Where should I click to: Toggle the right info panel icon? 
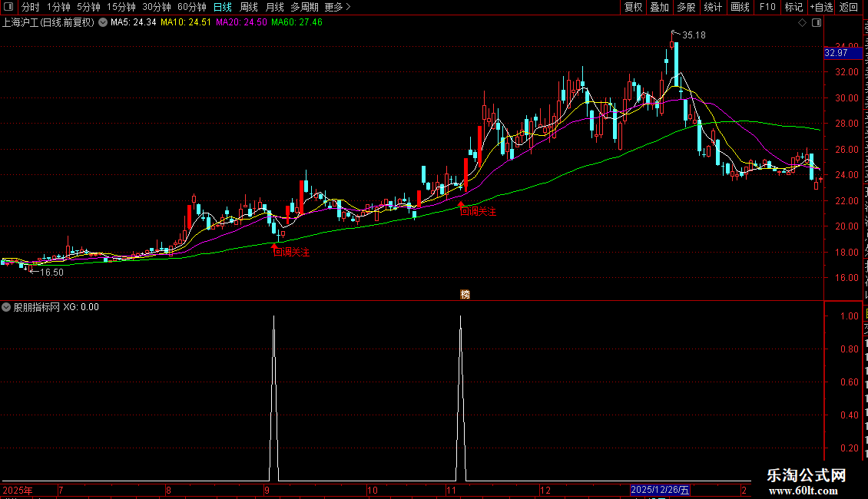coord(817,23)
